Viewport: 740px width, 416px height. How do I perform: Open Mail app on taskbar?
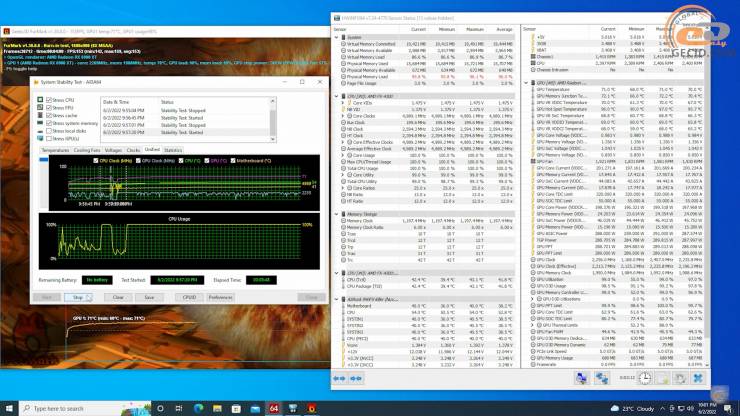coord(255,408)
